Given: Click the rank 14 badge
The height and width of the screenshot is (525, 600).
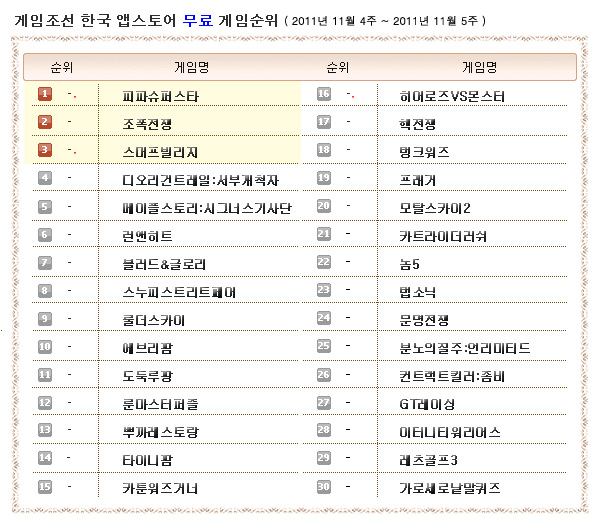Looking at the screenshot, I should coord(45,458).
